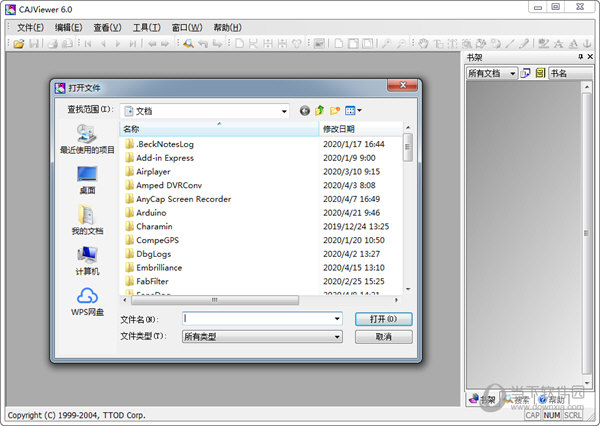
Task: Select the CompeGPS folder
Action: tap(152, 240)
